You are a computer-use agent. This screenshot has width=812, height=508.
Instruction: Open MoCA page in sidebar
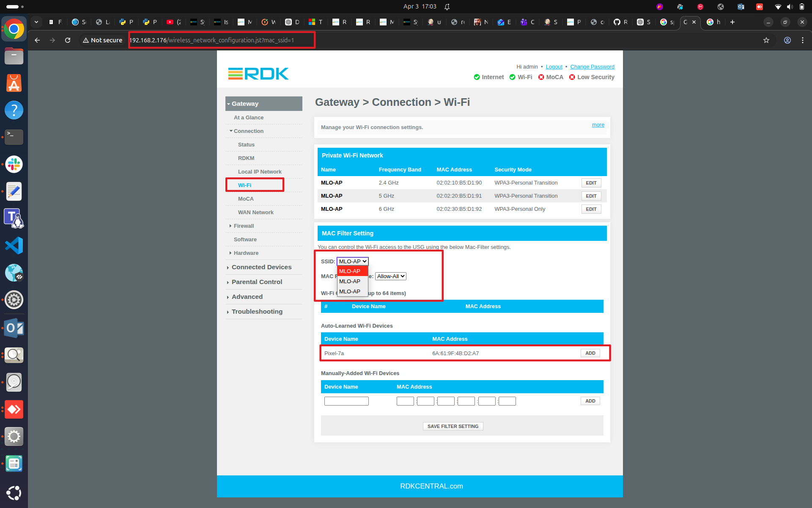[246, 199]
